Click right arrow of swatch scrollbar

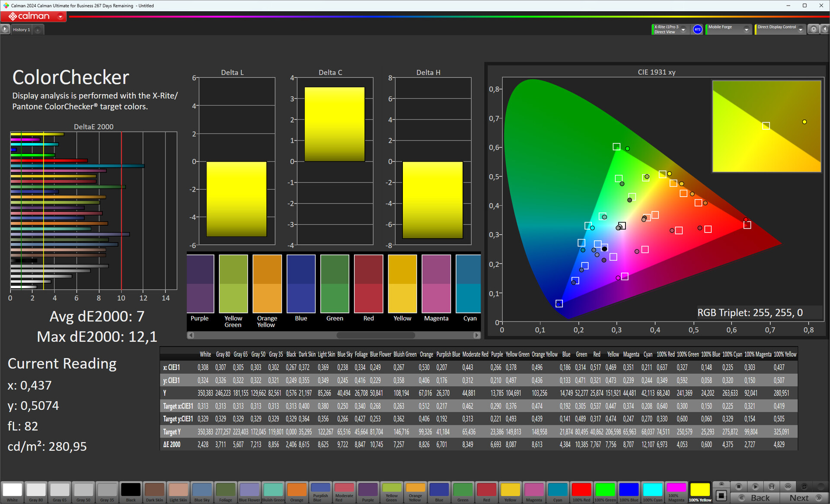click(476, 335)
